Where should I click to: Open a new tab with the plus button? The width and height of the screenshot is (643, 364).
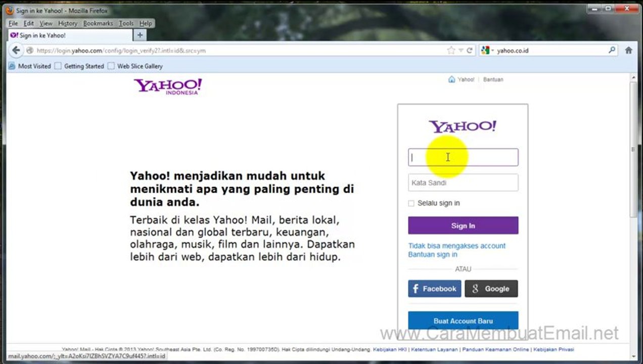pyautogui.click(x=140, y=35)
